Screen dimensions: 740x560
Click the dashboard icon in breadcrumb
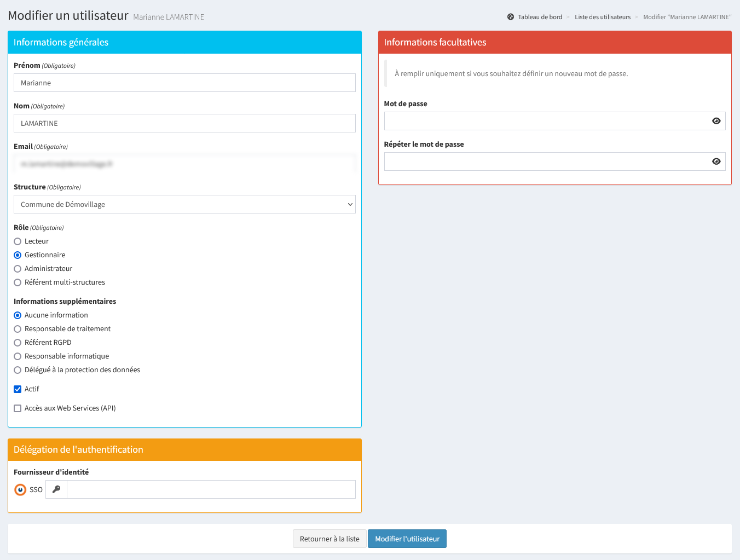click(511, 17)
